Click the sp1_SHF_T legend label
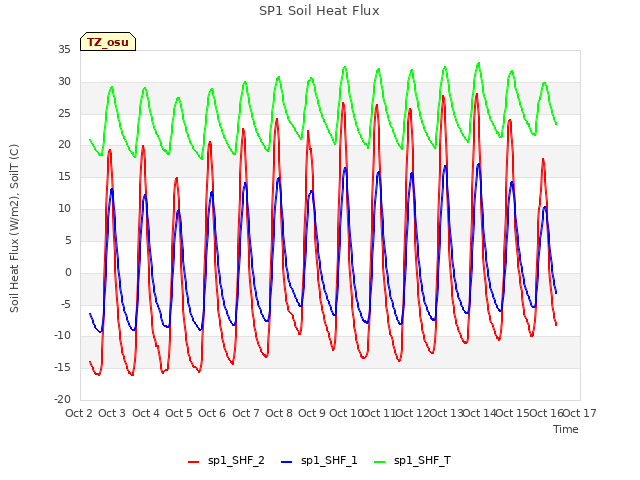The image size is (640, 480). pyautogui.click(x=422, y=460)
